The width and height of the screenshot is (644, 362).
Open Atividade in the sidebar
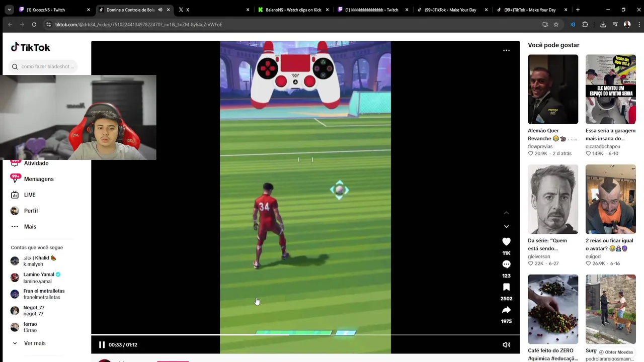[x=36, y=163]
